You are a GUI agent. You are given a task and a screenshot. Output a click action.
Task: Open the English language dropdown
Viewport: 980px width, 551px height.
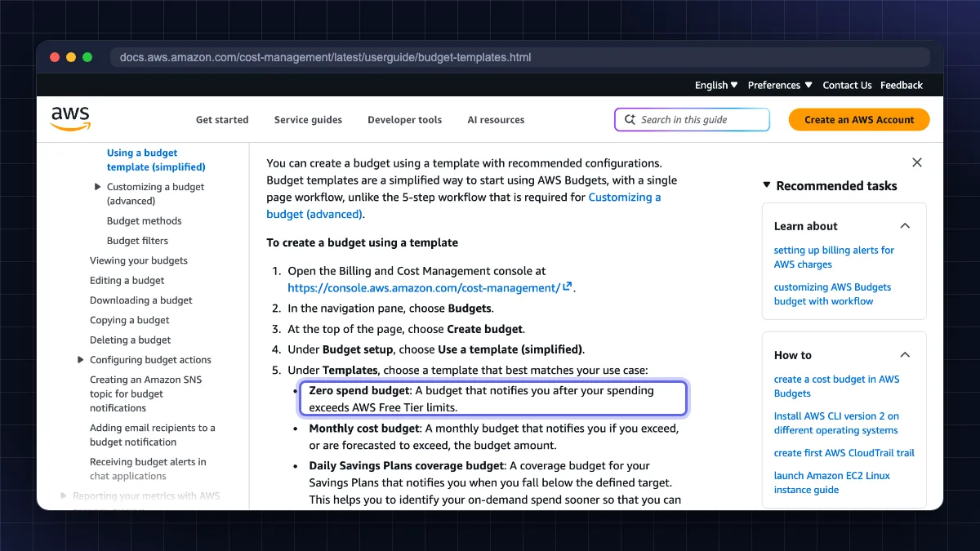pyautogui.click(x=716, y=85)
